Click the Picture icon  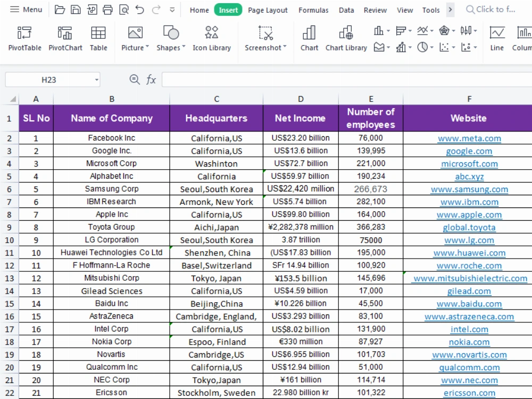coord(135,33)
